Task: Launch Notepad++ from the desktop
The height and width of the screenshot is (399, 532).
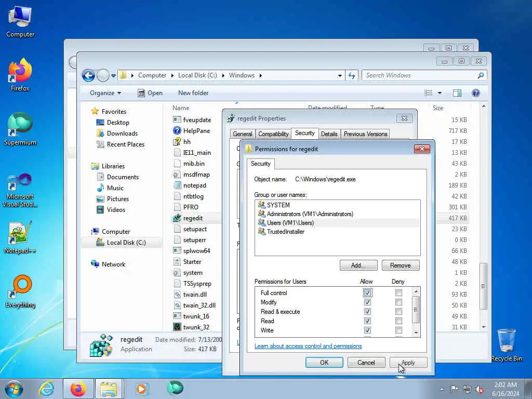Action: click(20, 237)
